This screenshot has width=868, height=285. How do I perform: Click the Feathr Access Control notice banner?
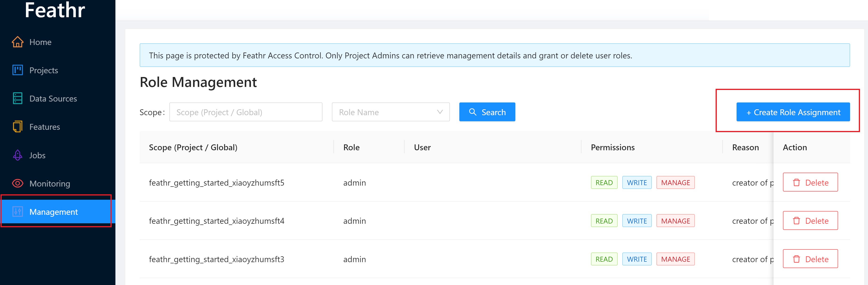pyautogui.click(x=495, y=55)
